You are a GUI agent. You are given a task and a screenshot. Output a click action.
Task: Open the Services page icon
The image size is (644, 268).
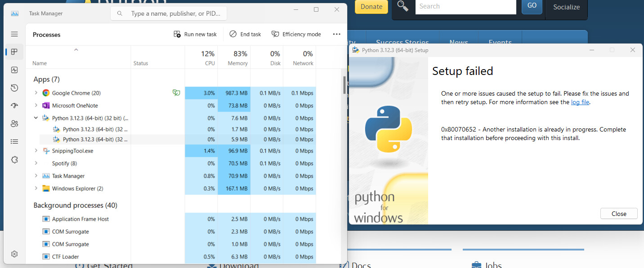tap(14, 160)
